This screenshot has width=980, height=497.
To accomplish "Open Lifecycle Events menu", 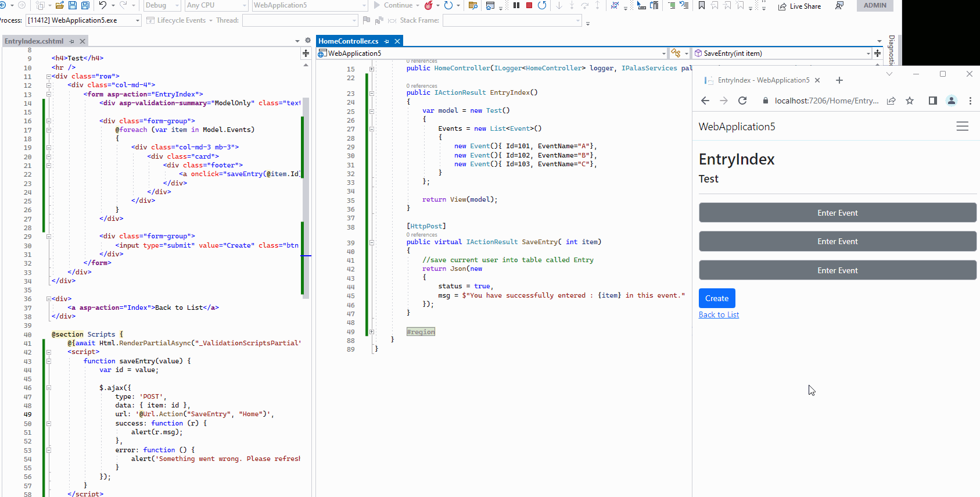I will [180, 20].
